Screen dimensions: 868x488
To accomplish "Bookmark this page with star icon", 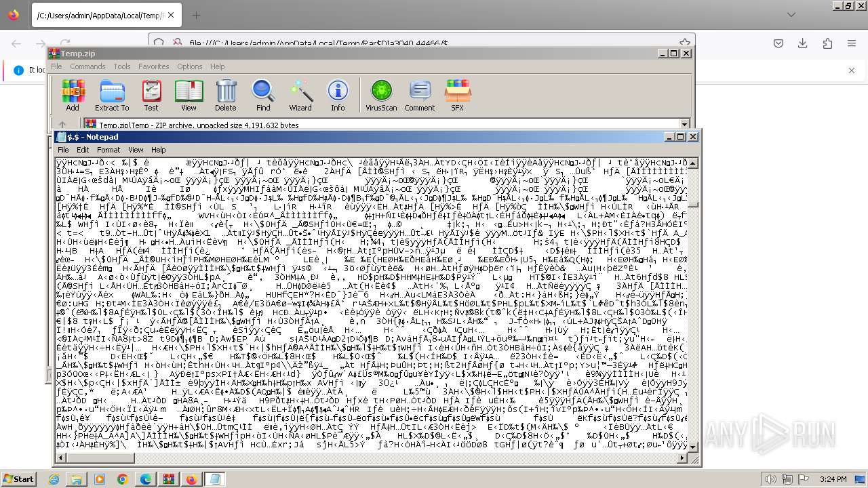I will coord(686,43).
